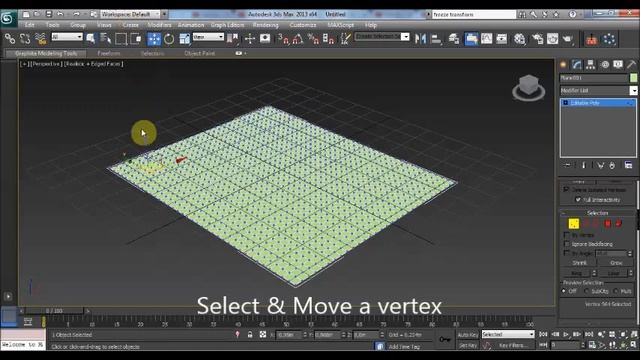640x360 pixels.
Task: Click the Bind to Space Warp tool
Action: [x=40, y=39]
